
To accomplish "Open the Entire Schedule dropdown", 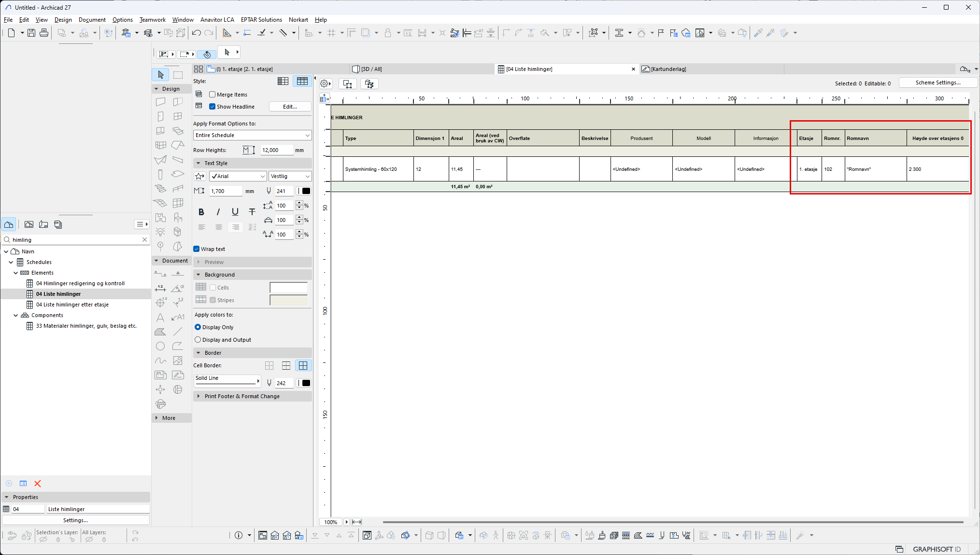I will [252, 135].
